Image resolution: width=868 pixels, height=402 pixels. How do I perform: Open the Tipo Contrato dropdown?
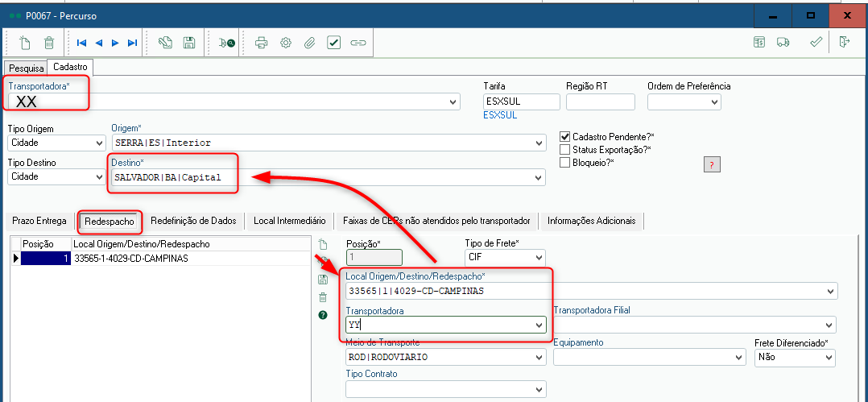pyautogui.click(x=539, y=390)
